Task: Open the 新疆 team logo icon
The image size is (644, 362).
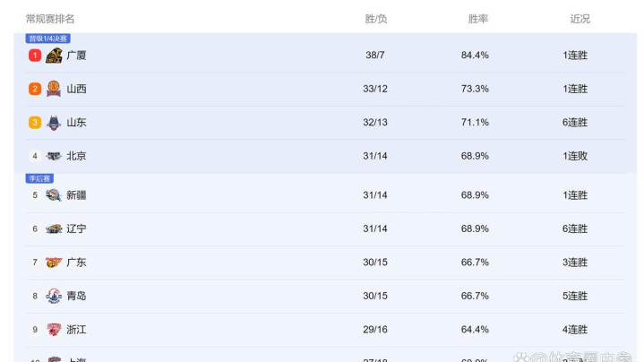Action: pos(54,195)
